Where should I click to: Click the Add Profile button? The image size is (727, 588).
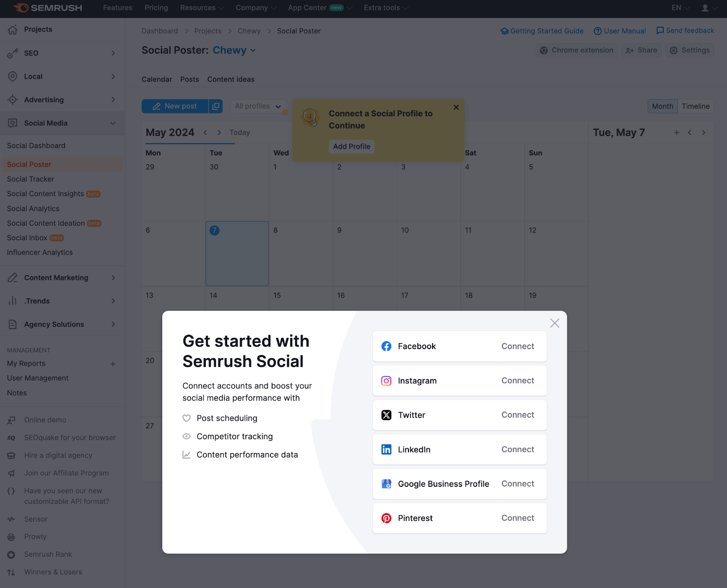click(352, 147)
